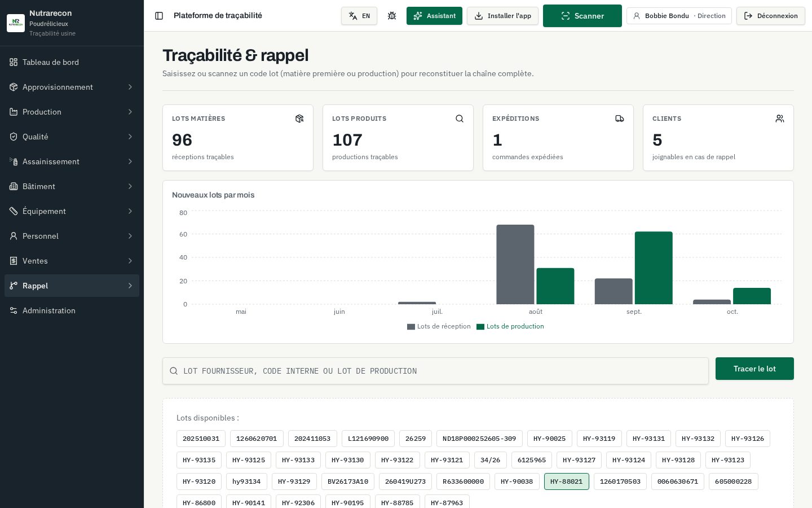Viewport: 812px width, 508px height.
Task: Expand the Rappel menu chevron
Action: tap(130, 286)
